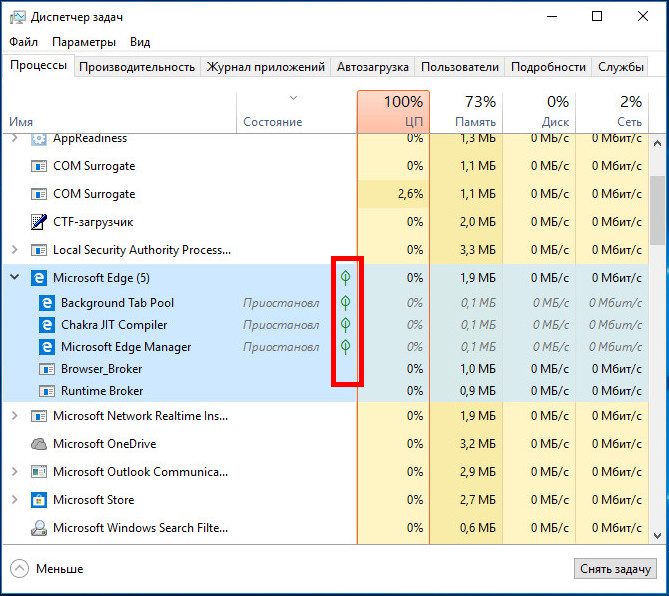Click the Microsoft Outlook Communications icon
Image resolution: width=669 pixels, height=596 pixels.
[x=39, y=472]
